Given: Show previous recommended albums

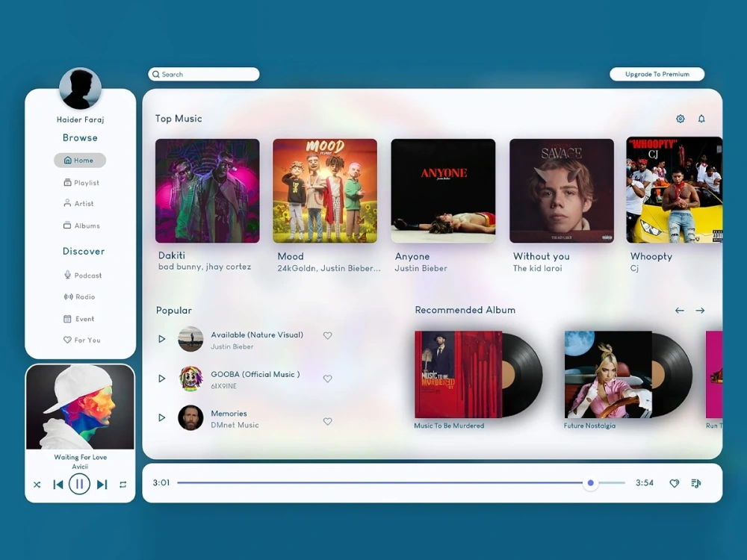Looking at the screenshot, I should tap(679, 311).
